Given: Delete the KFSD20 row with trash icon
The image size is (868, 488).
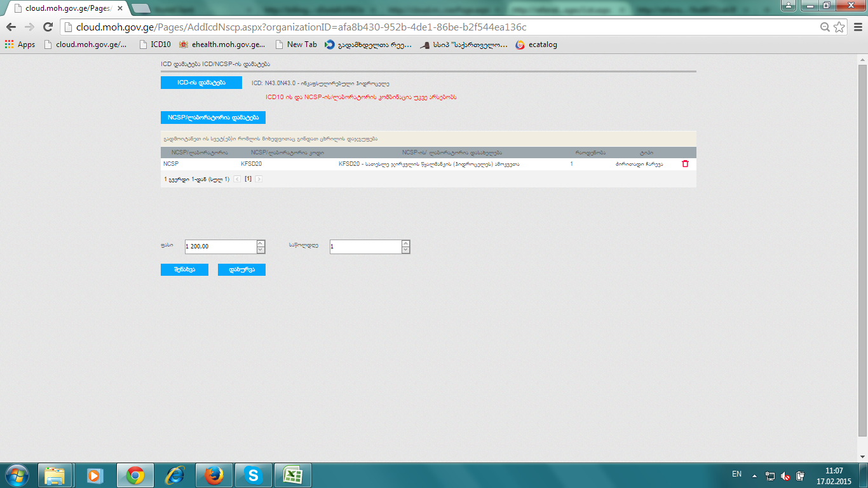Looking at the screenshot, I should point(685,164).
